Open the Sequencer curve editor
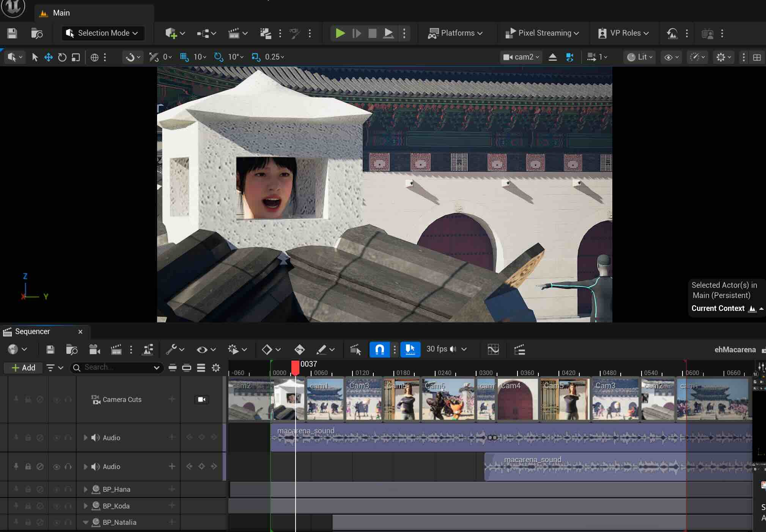 click(x=493, y=350)
